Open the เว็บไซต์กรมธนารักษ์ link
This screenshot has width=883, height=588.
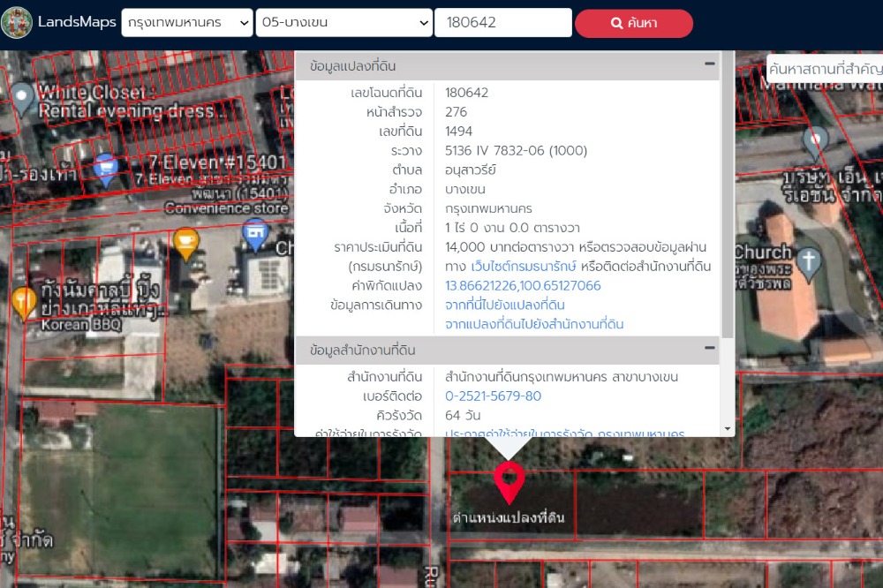(523, 267)
